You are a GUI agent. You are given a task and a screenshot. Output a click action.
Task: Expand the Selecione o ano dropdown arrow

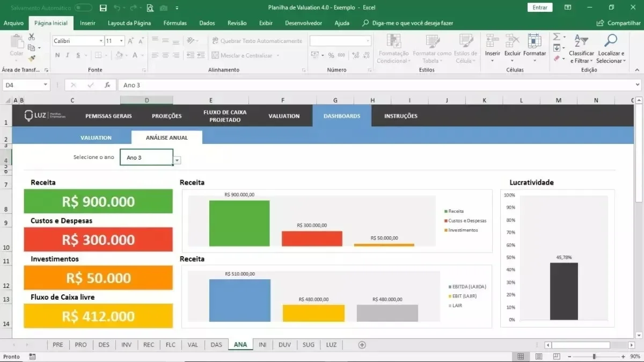[x=177, y=160]
